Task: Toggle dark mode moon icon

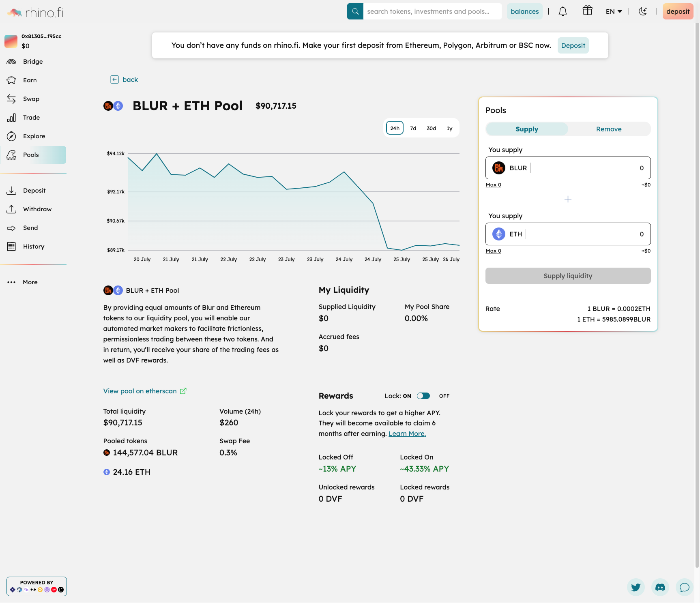Action: coord(643,11)
